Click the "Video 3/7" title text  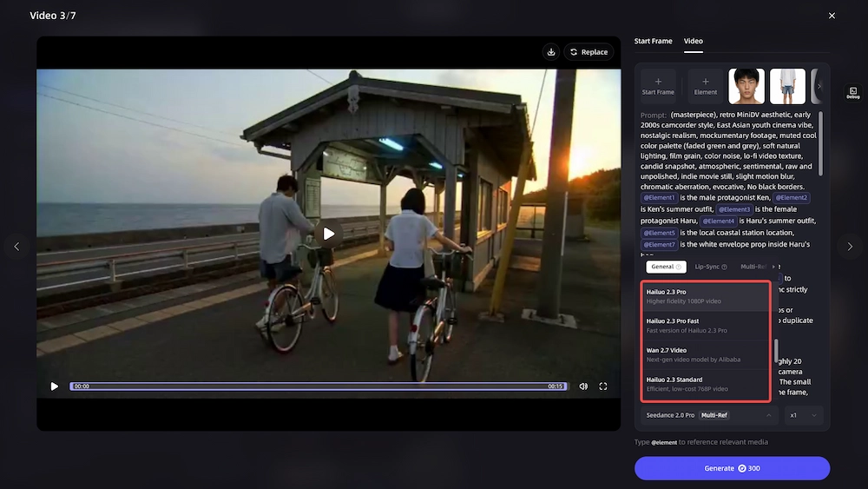pos(53,16)
